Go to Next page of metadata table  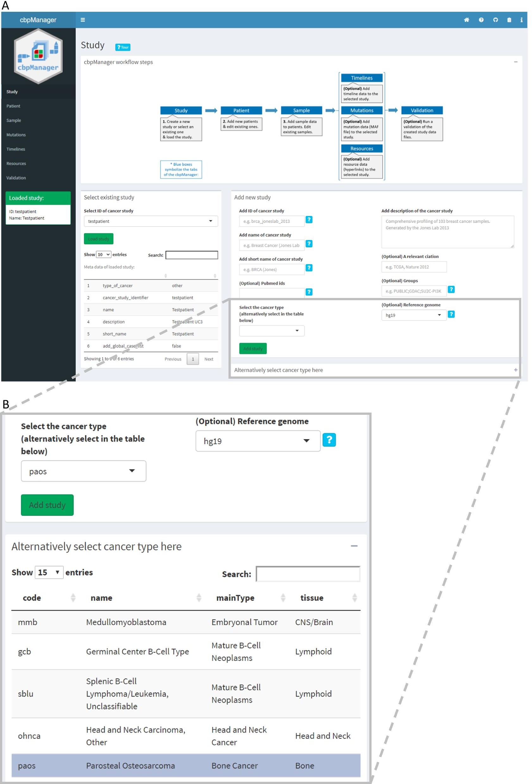click(209, 359)
